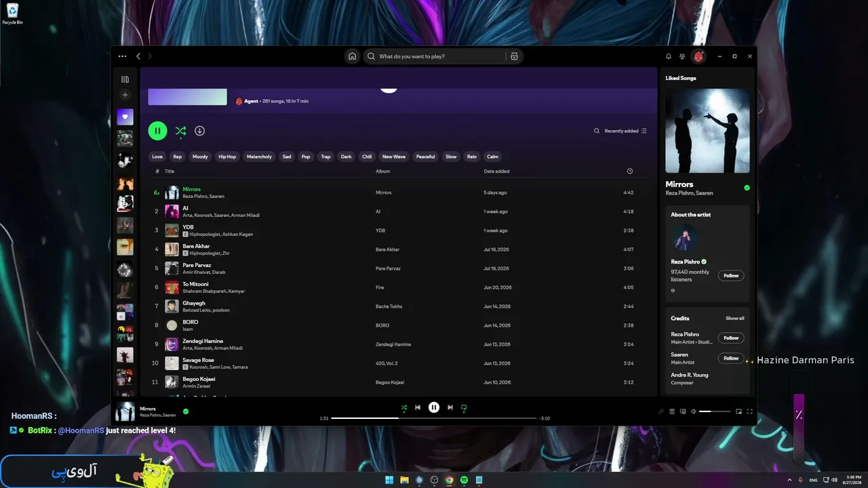This screenshot has height=488, width=868.
Task: Filter songs by Peaceful
Action: pos(425,157)
